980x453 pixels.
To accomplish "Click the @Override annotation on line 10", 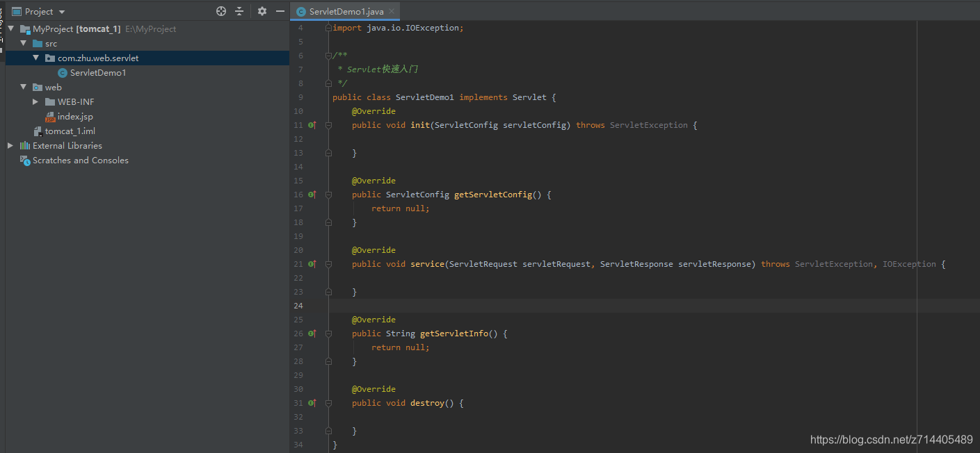I will click(x=373, y=111).
